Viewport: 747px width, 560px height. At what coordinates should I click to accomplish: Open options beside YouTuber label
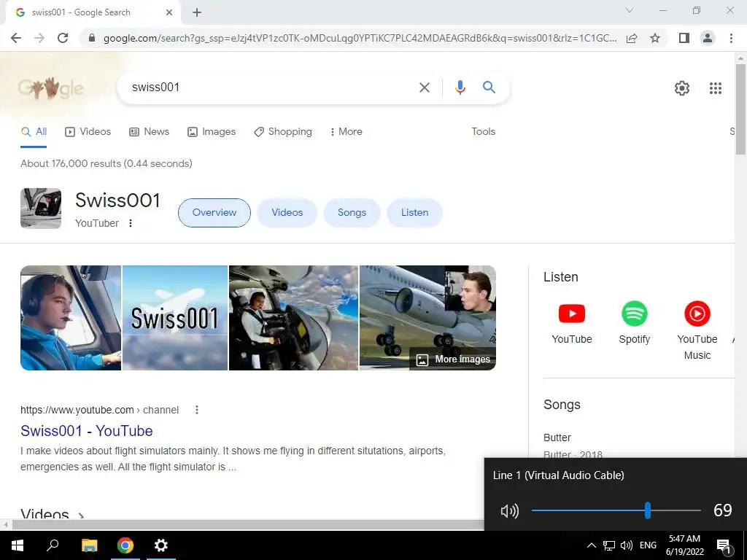(x=131, y=223)
